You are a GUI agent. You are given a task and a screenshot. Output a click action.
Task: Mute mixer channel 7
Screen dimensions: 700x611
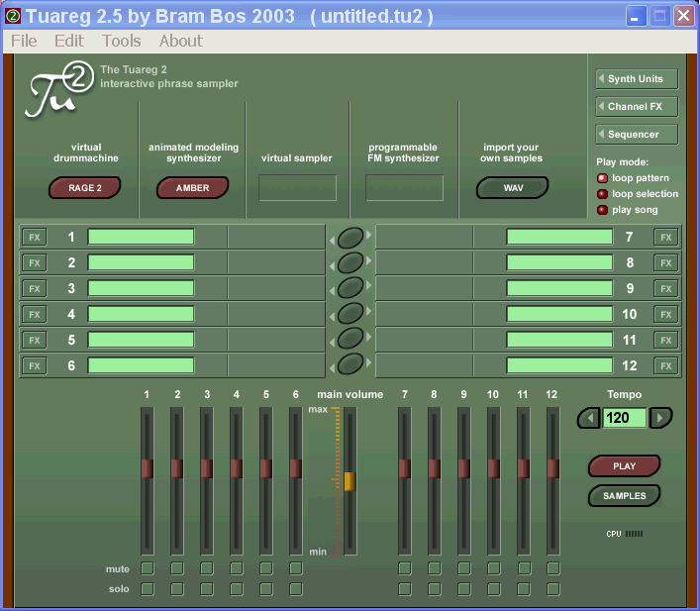click(405, 568)
